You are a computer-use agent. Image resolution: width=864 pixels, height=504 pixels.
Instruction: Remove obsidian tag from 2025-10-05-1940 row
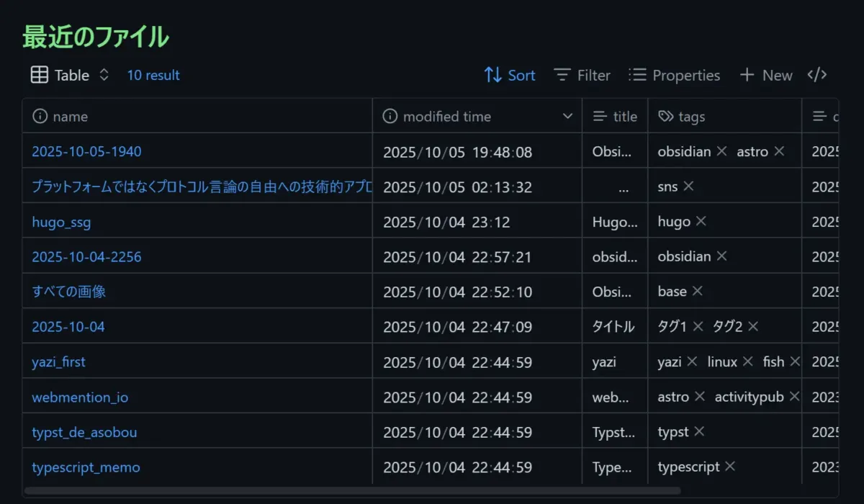coord(721,152)
